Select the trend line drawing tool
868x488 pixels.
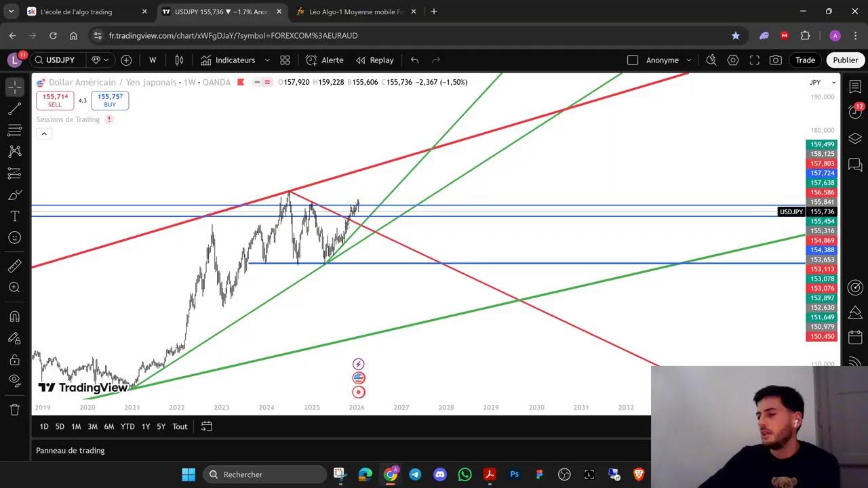pyautogui.click(x=14, y=108)
